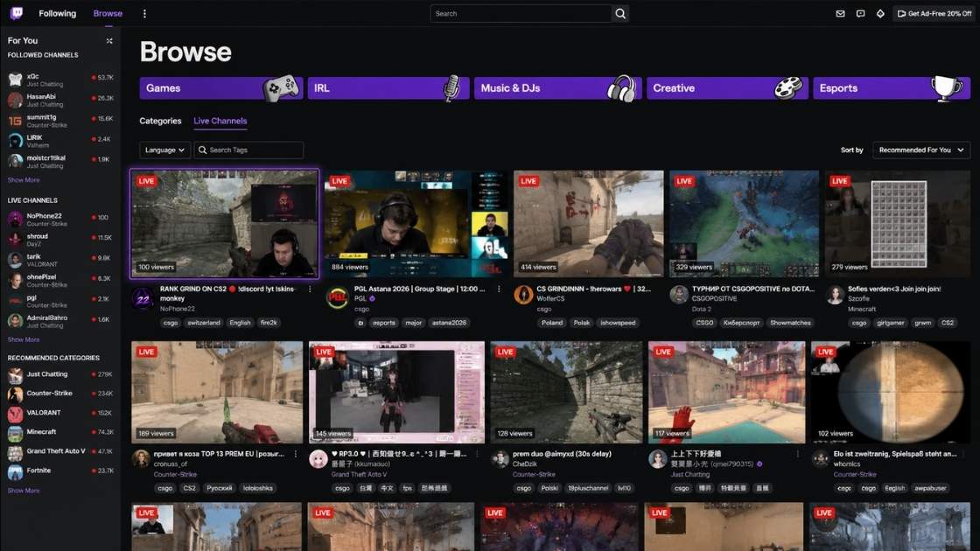Viewport: 980px width, 551px height.
Task: Open WofferCS avatar beside stream title
Action: coord(523,294)
